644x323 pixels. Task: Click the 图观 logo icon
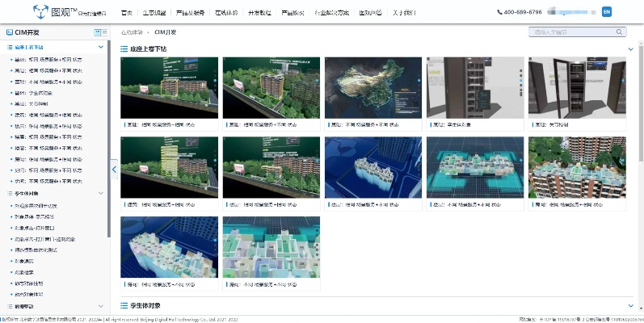tap(40, 11)
